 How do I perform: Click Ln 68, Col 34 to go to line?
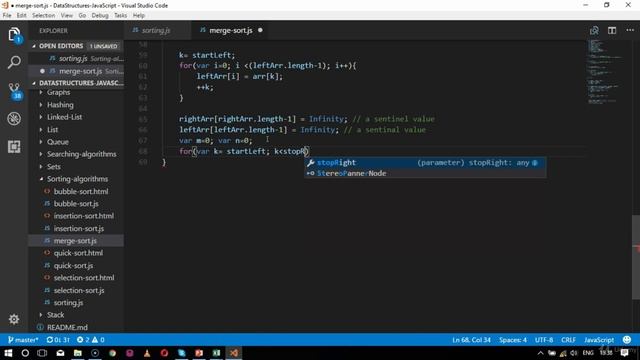(471, 340)
